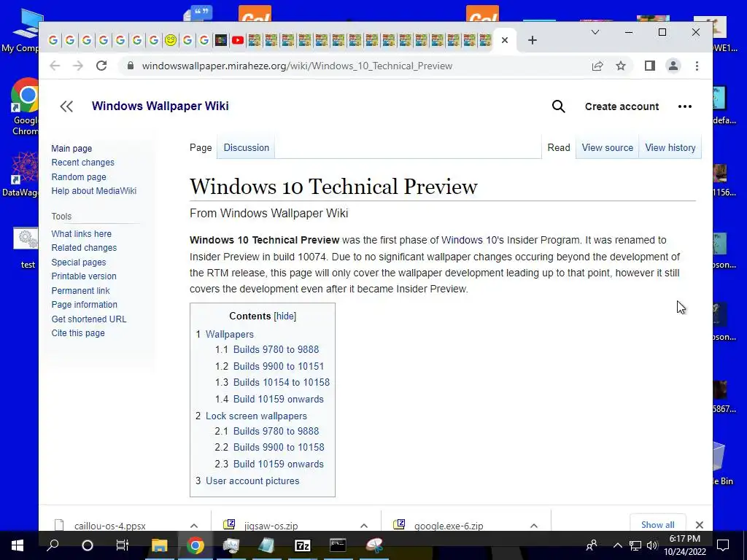Jump to 2 Lock screen wallpapers

tap(256, 416)
